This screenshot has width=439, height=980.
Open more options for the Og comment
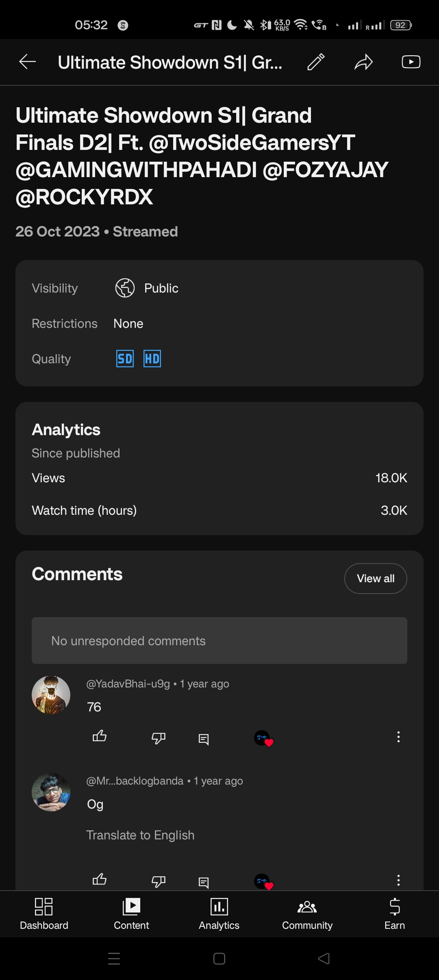(x=398, y=880)
